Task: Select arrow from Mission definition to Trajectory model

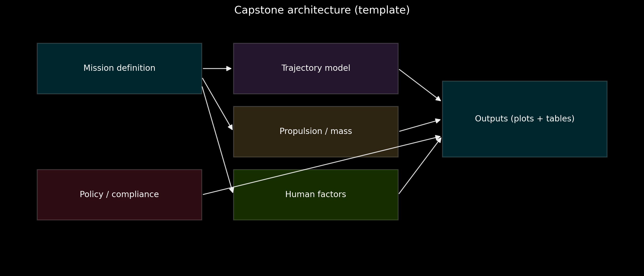Action: pos(215,68)
